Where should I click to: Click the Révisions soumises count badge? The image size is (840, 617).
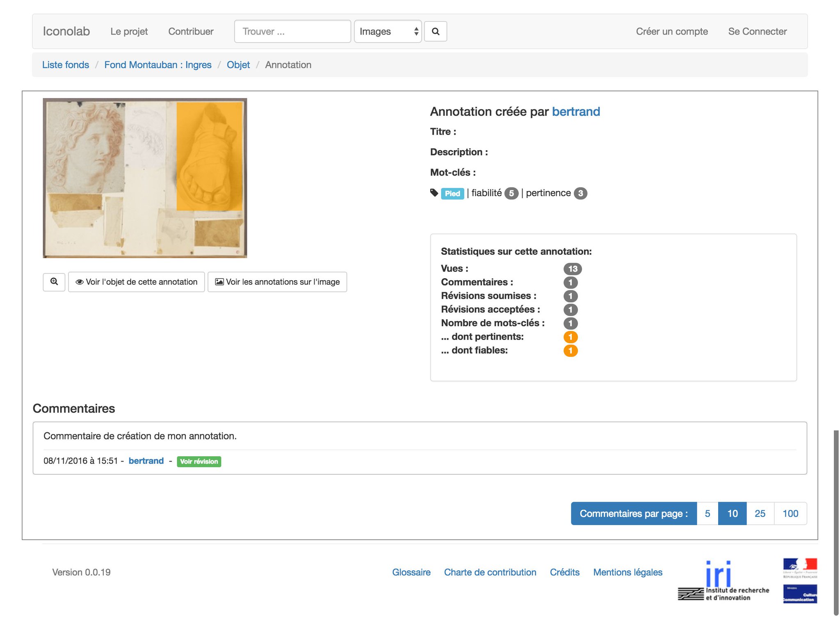571,296
